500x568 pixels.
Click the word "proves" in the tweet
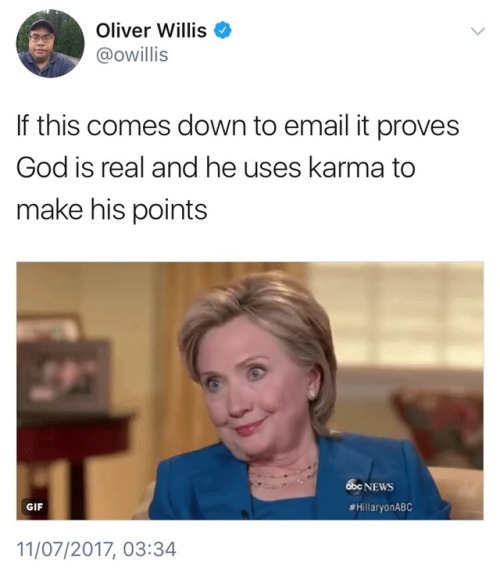click(x=418, y=127)
